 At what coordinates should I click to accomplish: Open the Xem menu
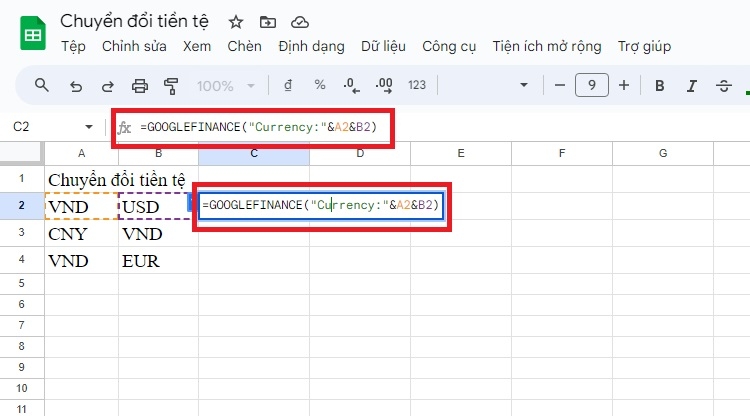click(197, 46)
